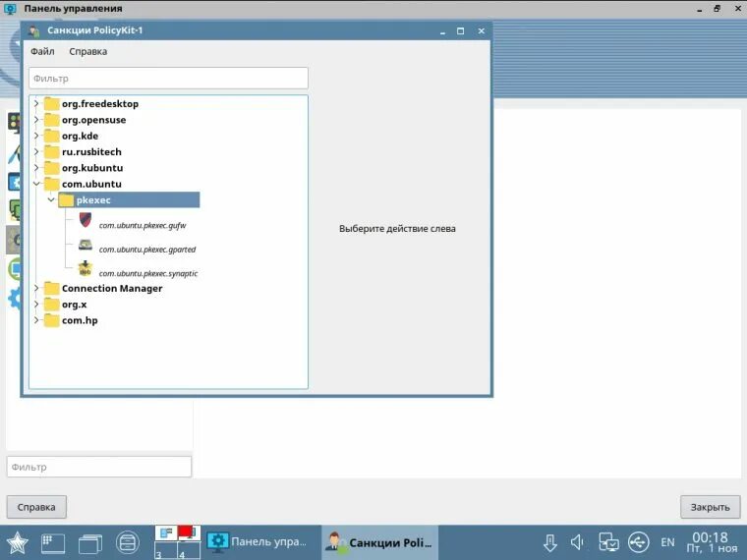Click the synaptic package icon
The width and height of the screenshot is (747, 560).
(86, 268)
